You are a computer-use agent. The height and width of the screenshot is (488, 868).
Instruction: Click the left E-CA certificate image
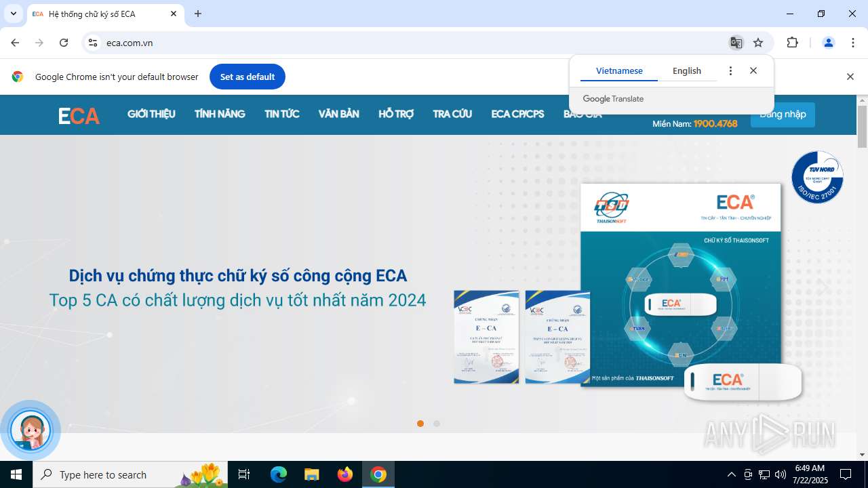[486, 337]
